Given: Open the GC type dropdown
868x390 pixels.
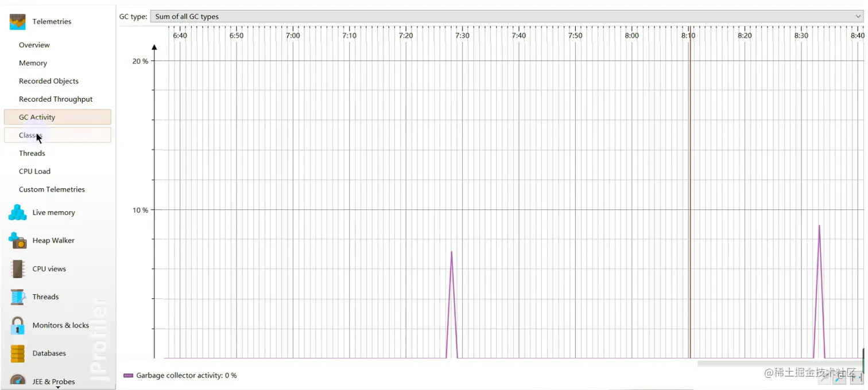Looking at the screenshot, I should pos(506,17).
